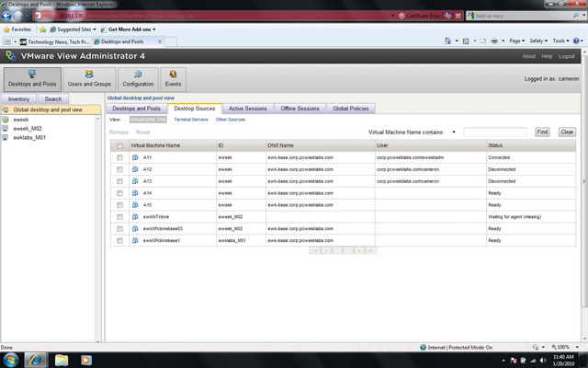Check the box for ewkXPclonebase1

119,241
